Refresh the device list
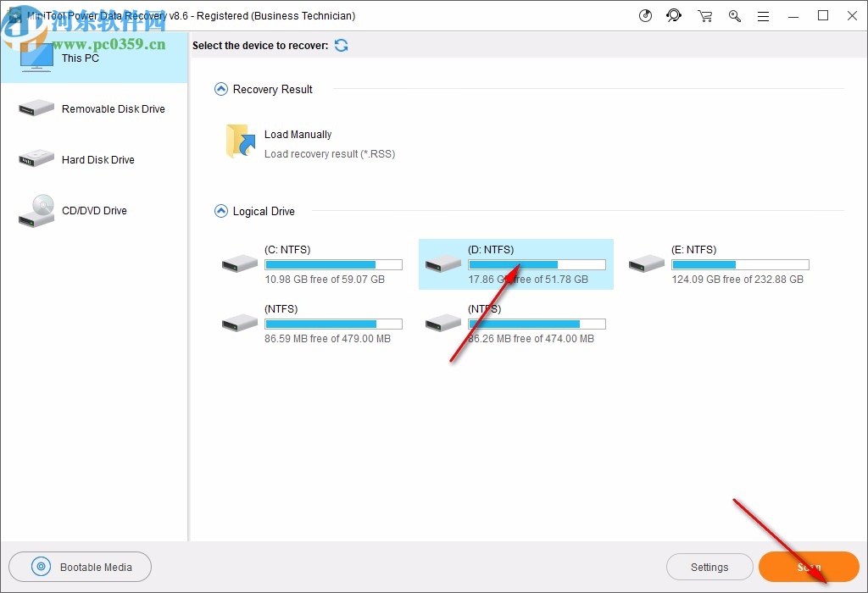 tap(342, 45)
